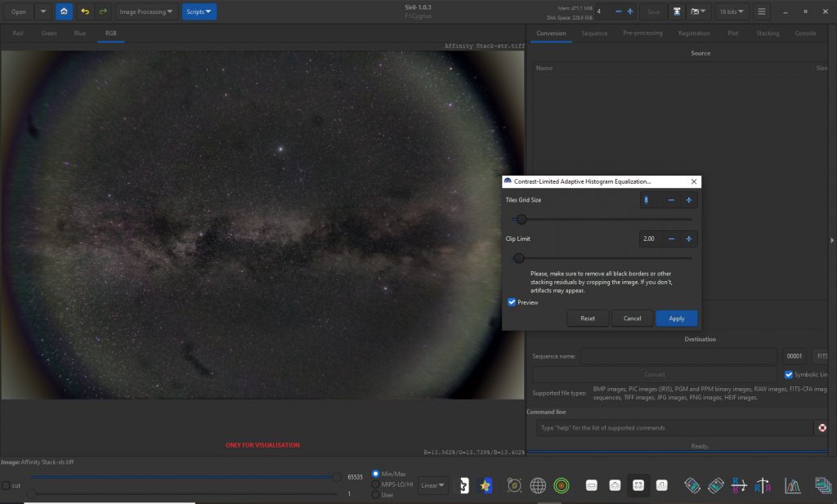Viewport: 837px width, 504px height.
Task: Decrease thread count with minus
Action: (618, 11)
